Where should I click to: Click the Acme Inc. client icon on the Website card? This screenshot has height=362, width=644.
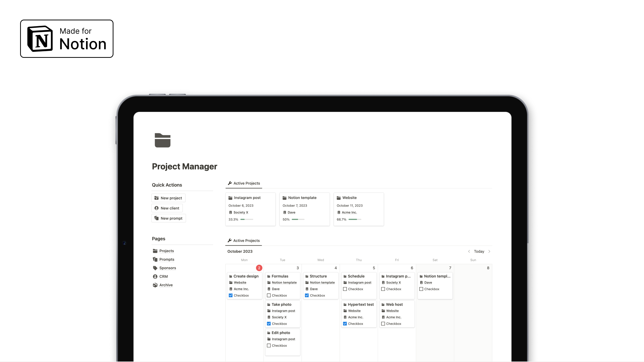[339, 212]
